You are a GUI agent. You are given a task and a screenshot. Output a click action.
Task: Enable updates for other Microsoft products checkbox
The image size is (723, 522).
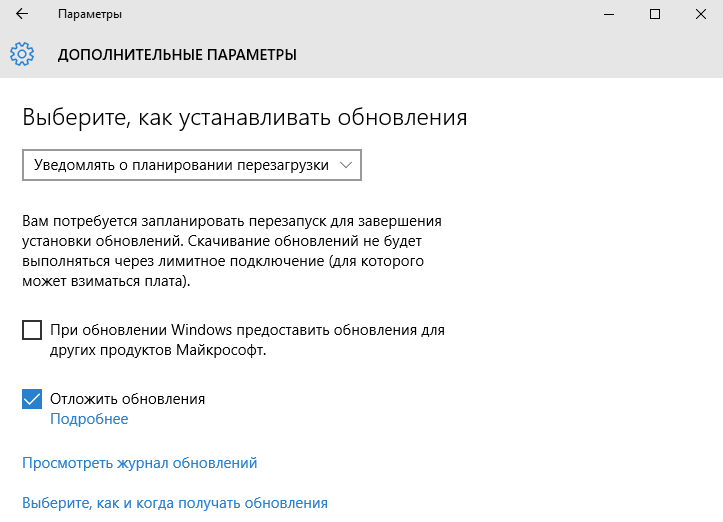click(x=32, y=330)
